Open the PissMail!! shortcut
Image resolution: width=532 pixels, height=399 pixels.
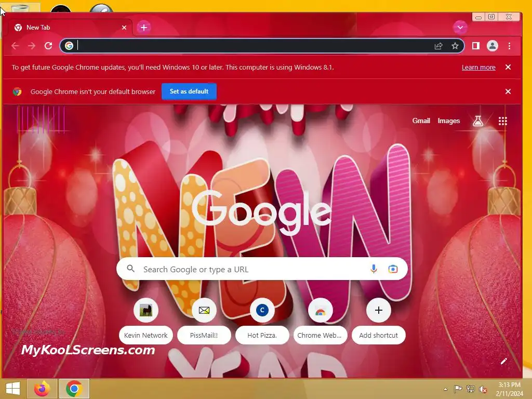click(204, 321)
